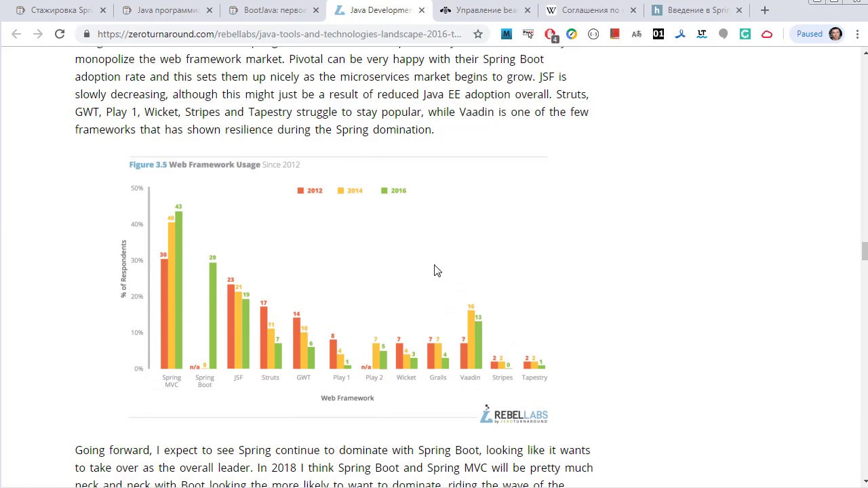
Task: Click the RebelLabs logo in chart
Action: [x=514, y=415]
